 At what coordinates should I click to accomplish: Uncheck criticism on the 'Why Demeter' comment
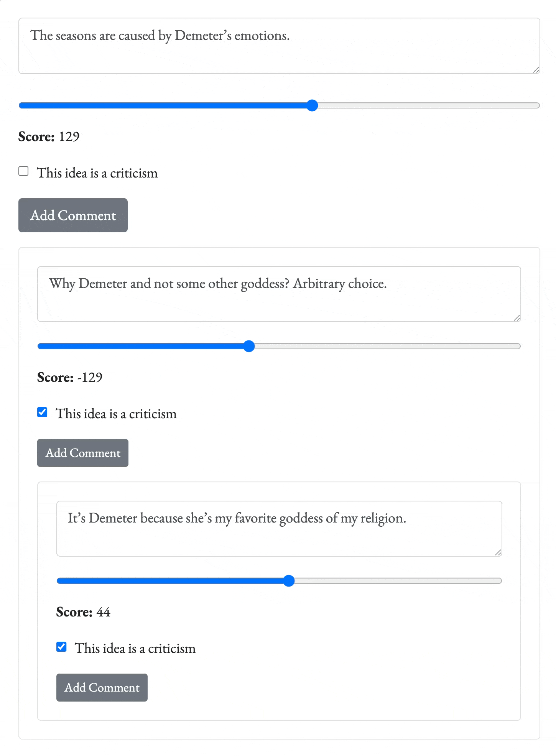(42, 412)
